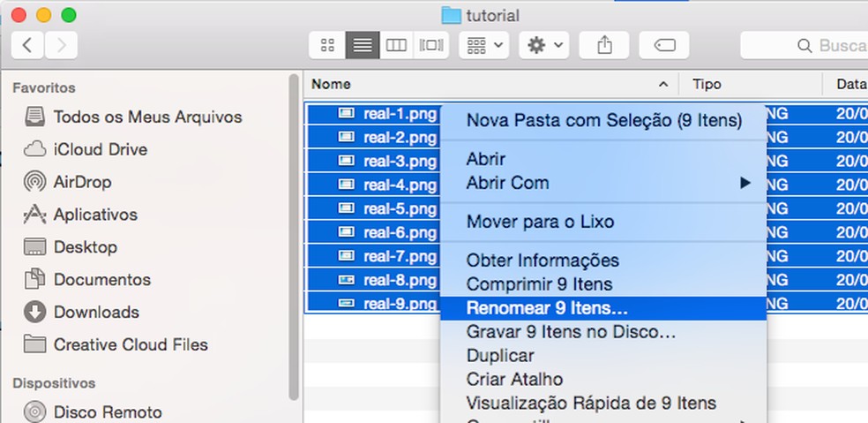This screenshot has width=868, height=423.
Task: Select file real-2.png
Action: coord(400,138)
